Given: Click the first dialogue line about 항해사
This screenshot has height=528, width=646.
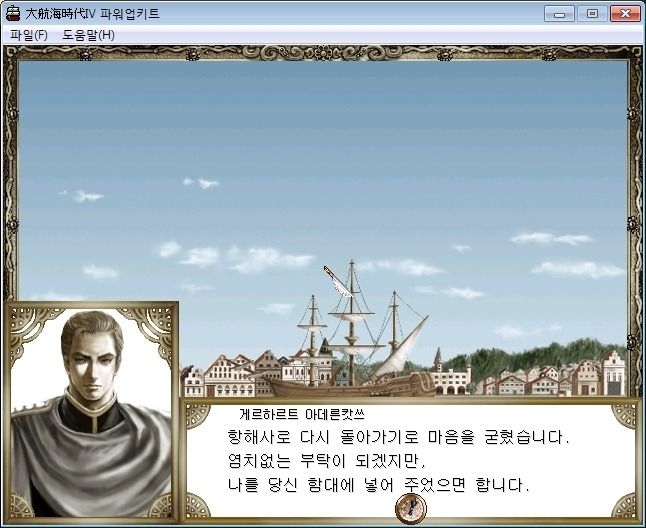Looking at the screenshot, I should point(398,437).
